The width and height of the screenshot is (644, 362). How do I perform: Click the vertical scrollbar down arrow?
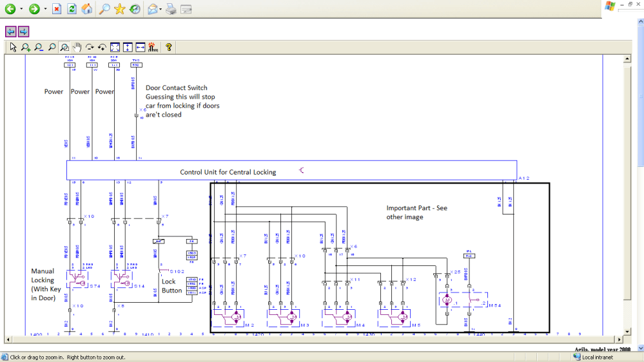(627, 332)
